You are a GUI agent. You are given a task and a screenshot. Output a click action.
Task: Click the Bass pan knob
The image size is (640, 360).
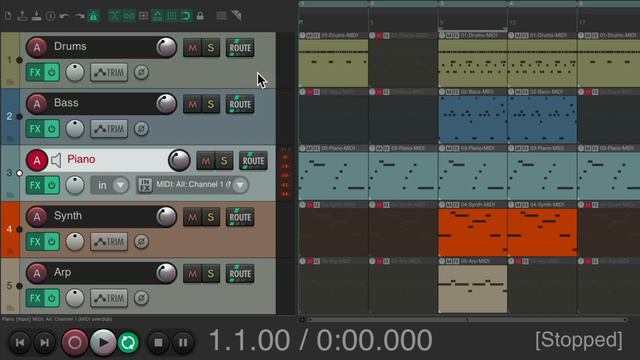tap(75, 129)
